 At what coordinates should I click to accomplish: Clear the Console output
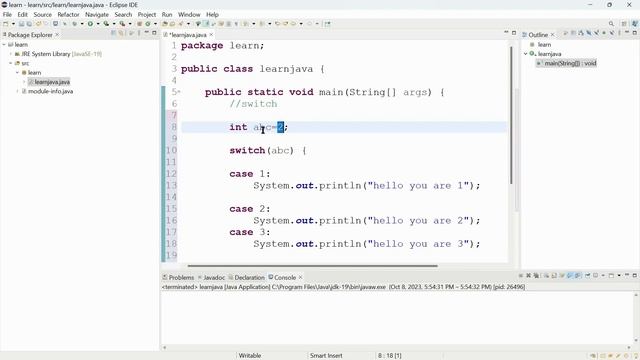[x=547, y=276]
